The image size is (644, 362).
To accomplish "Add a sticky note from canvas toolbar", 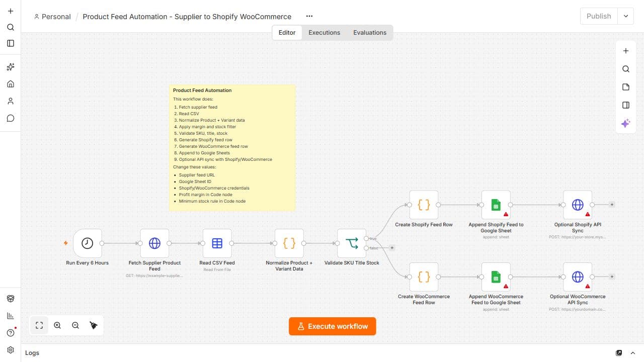I will pyautogui.click(x=626, y=87).
